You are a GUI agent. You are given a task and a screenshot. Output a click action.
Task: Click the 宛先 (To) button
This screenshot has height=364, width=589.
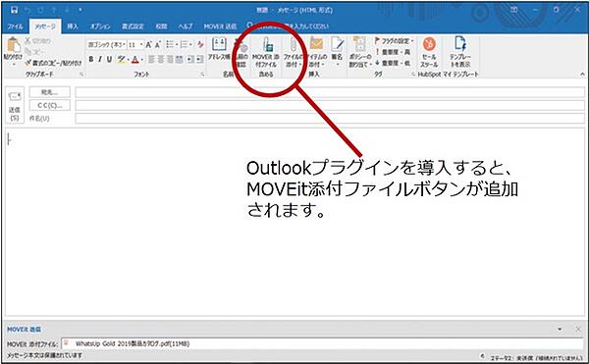[50, 92]
